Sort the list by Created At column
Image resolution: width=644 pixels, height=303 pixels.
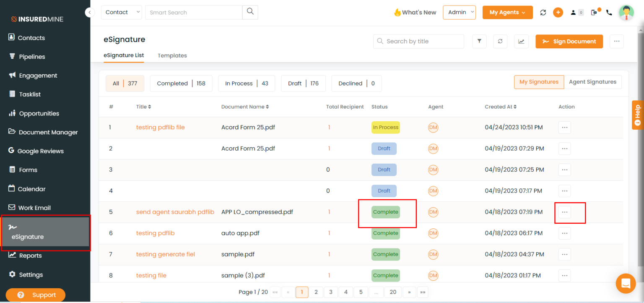tap(500, 107)
